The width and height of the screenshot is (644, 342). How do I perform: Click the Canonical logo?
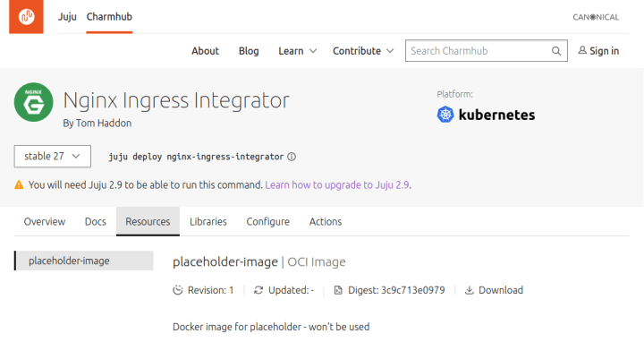point(596,17)
